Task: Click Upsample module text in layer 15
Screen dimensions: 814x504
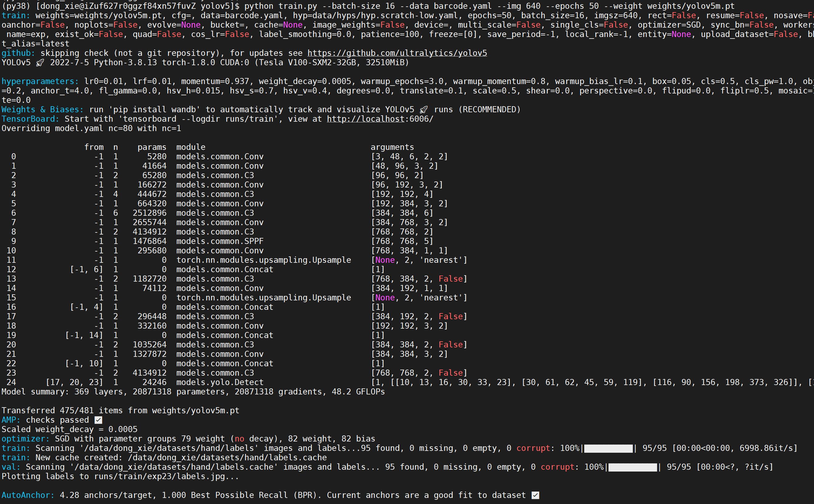Action: 264,298
